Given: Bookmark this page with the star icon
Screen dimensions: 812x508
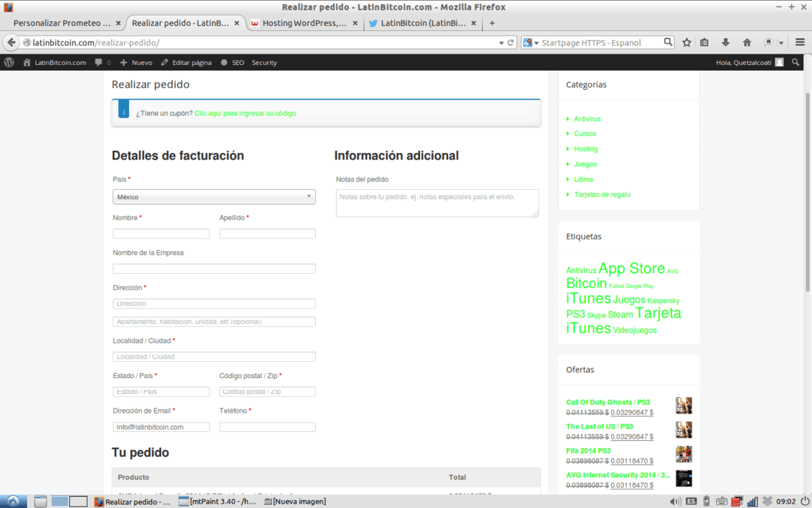Looking at the screenshot, I should pos(687,43).
